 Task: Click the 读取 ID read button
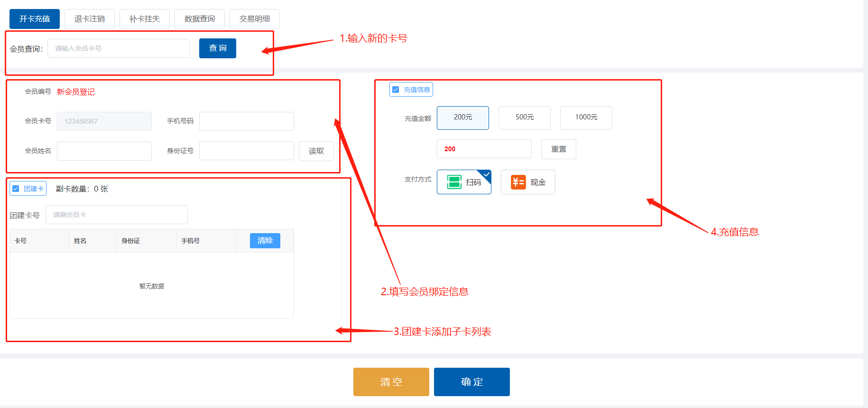pyautogui.click(x=316, y=151)
